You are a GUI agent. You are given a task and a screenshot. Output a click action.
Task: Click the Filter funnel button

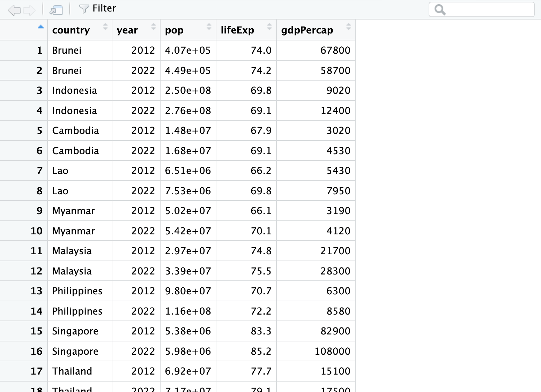(97, 8)
